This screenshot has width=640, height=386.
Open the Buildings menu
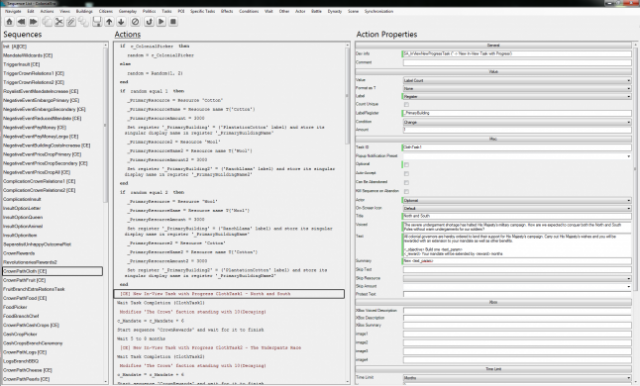point(84,11)
